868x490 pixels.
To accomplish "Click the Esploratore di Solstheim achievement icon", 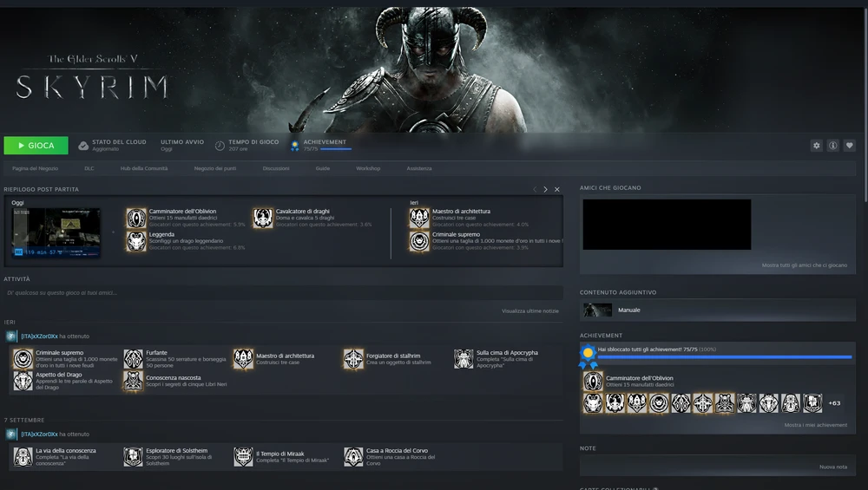I will pos(133,457).
